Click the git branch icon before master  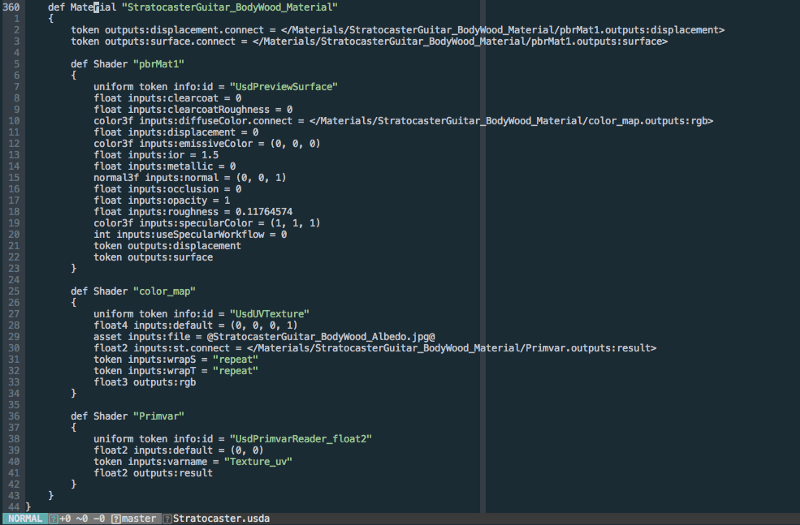click(x=116, y=518)
